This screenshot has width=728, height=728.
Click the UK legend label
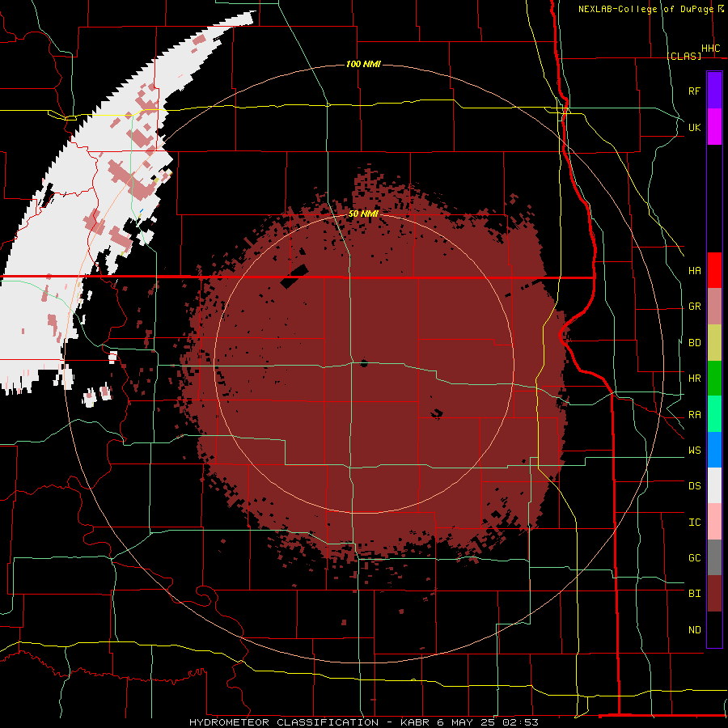pos(694,127)
